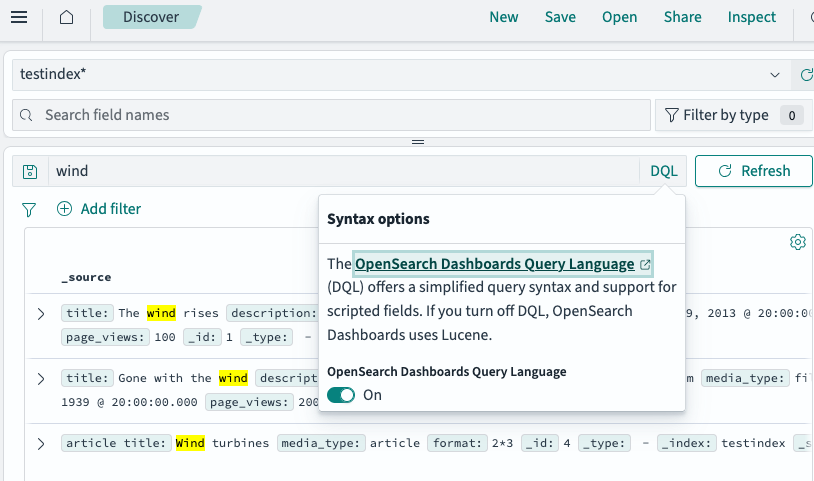Click 'Wind turbines' text in third row
Viewport: 814px width, 481px height.
pos(222,443)
